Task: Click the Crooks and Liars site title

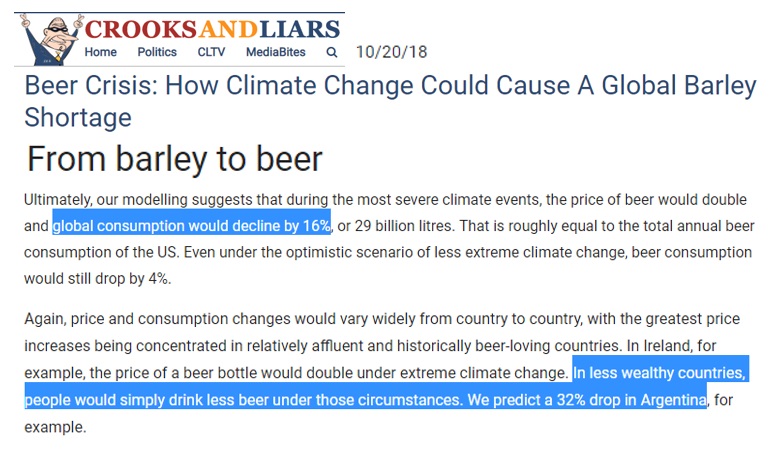Action: (212, 29)
